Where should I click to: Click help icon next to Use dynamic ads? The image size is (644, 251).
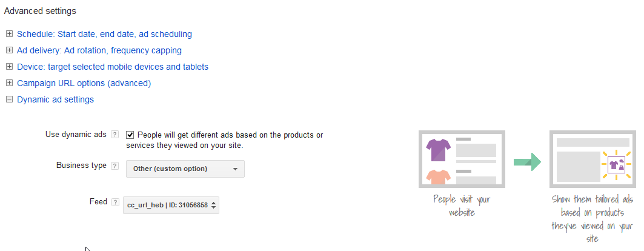pyautogui.click(x=115, y=135)
